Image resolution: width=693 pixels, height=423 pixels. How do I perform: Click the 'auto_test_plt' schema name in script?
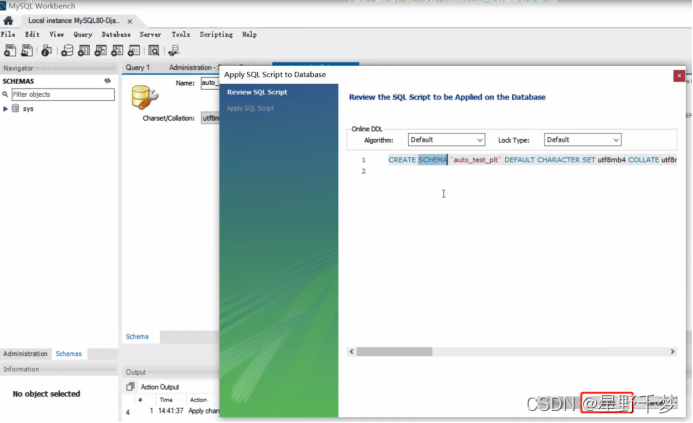(x=475, y=160)
